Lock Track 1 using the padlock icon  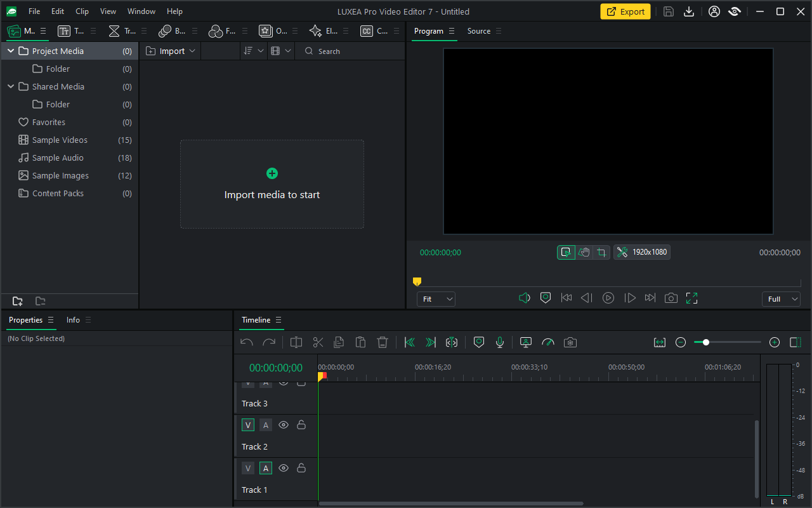(x=301, y=468)
